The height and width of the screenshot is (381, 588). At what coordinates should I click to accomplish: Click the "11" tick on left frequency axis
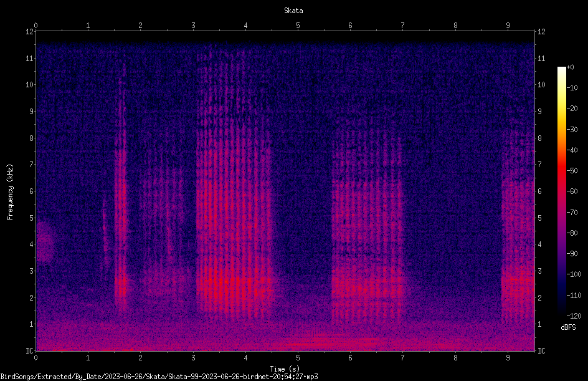pos(29,58)
